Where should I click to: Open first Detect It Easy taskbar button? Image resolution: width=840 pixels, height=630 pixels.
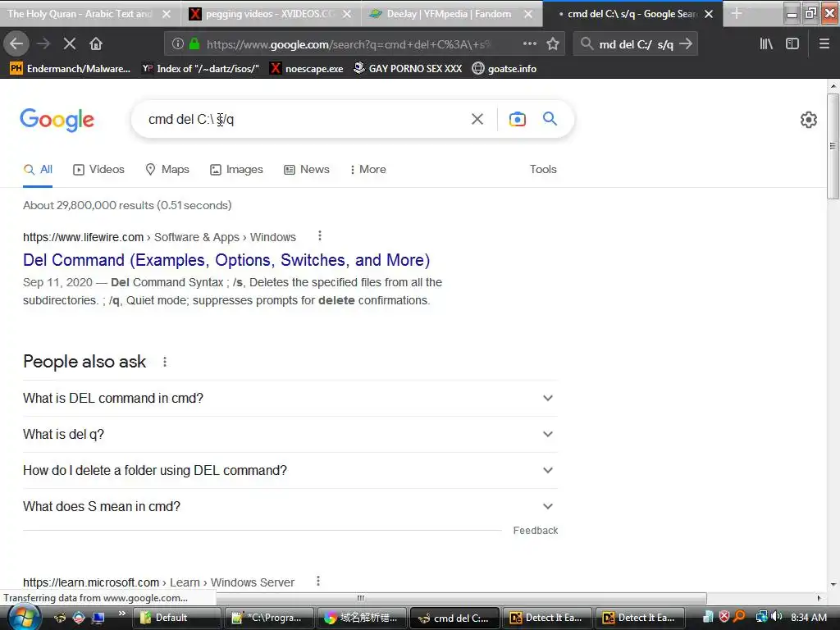click(547, 618)
